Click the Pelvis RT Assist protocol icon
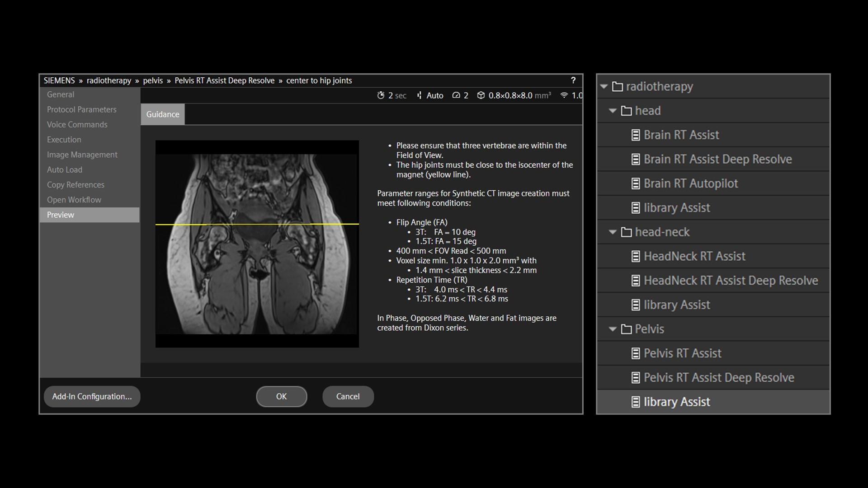 [x=636, y=353]
